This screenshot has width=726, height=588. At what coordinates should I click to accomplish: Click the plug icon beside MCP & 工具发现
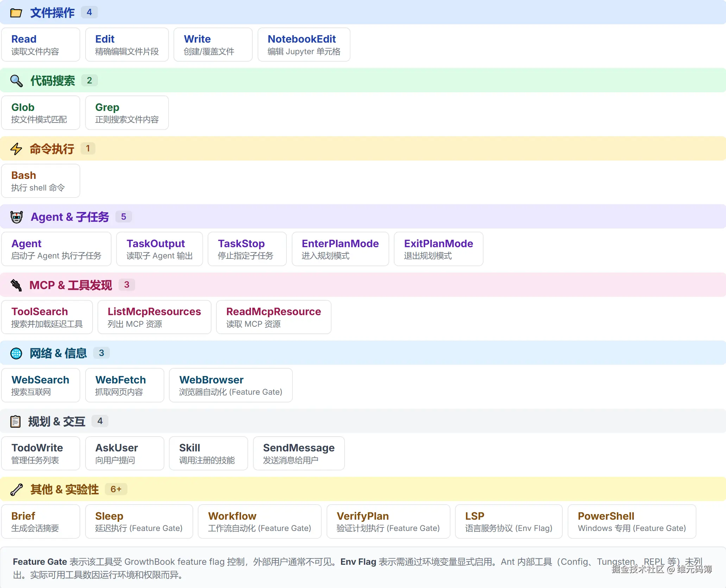coord(16,285)
